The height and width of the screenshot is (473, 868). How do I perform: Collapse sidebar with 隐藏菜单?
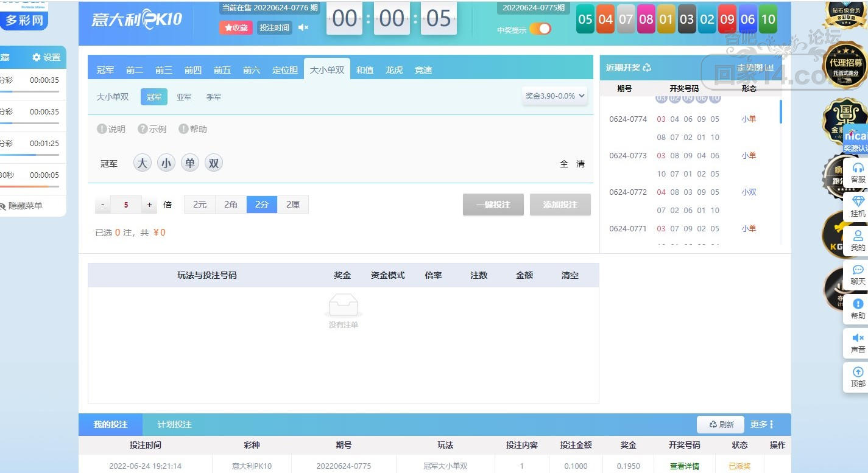[21, 206]
